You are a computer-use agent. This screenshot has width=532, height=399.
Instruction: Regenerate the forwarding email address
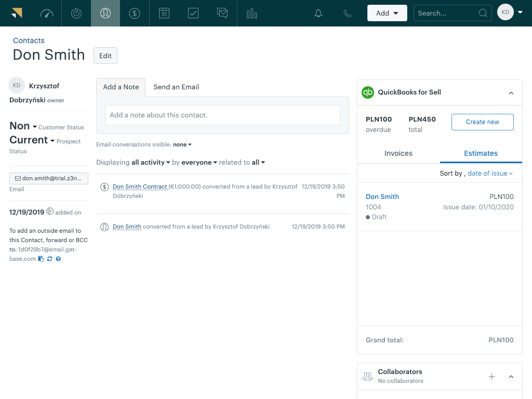[49, 258]
